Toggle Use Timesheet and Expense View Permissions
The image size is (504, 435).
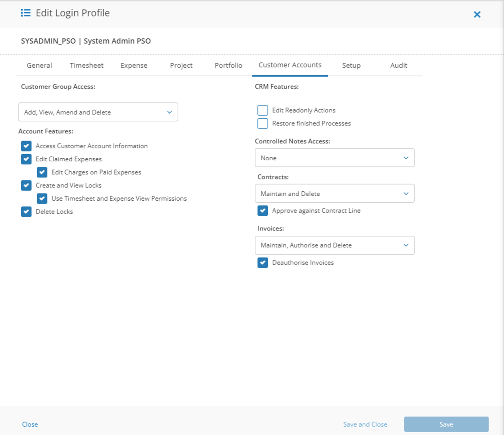[42, 198]
